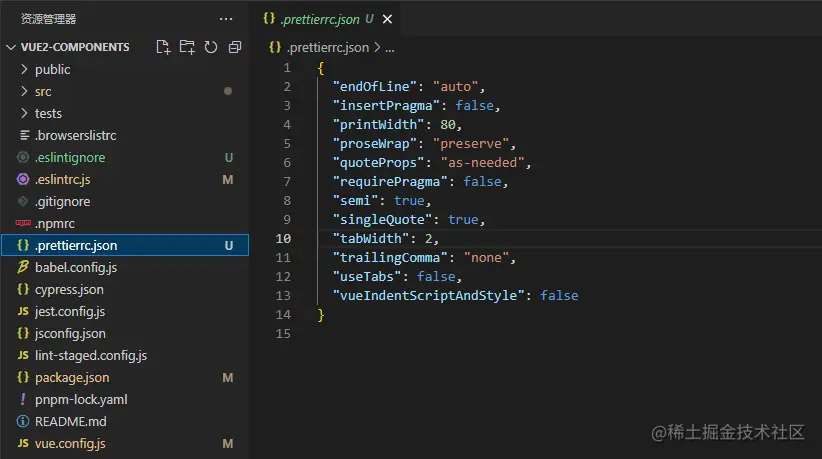Open vue.config.js file

70,443
